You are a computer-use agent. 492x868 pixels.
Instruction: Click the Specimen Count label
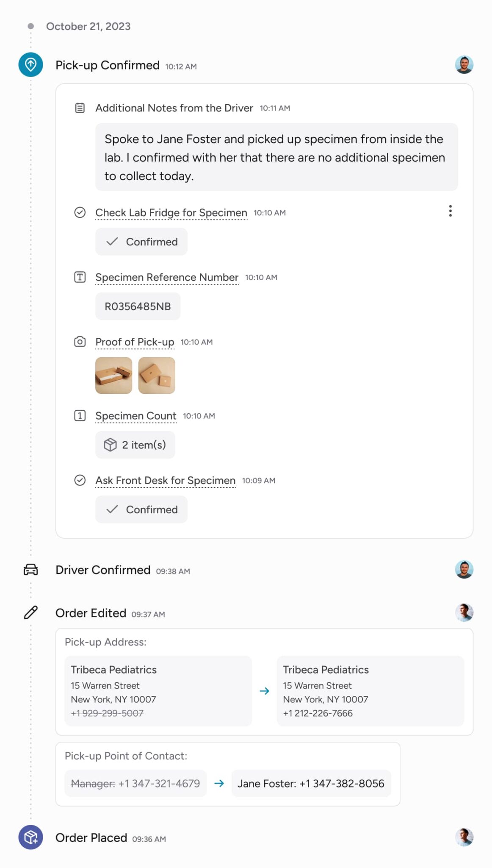(x=135, y=416)
